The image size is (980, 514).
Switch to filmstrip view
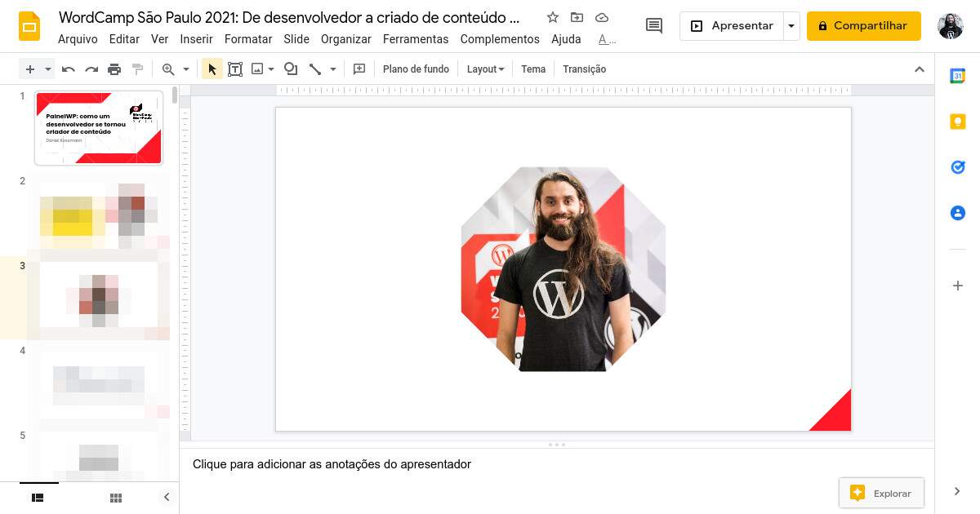38,497
